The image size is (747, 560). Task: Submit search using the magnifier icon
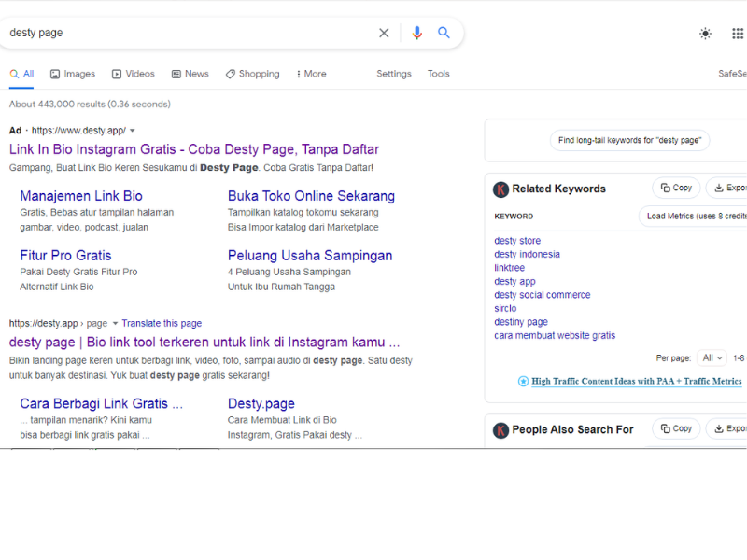click(x=444, y=33)
